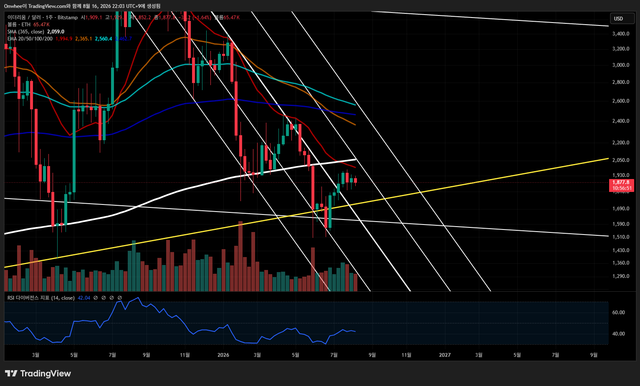Click the 1,690.0 price axis label

(620, 209)
